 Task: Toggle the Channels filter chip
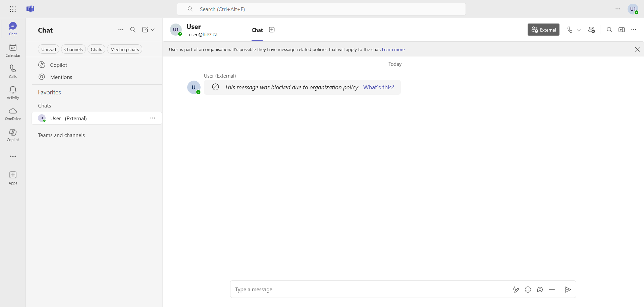pyautogui.click(x=73, y=49)
